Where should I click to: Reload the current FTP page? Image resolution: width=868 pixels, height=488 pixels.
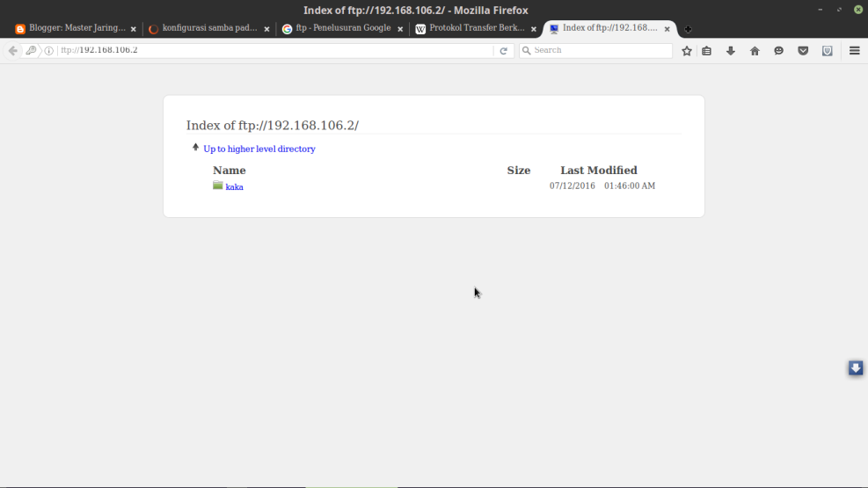[504, 51]
